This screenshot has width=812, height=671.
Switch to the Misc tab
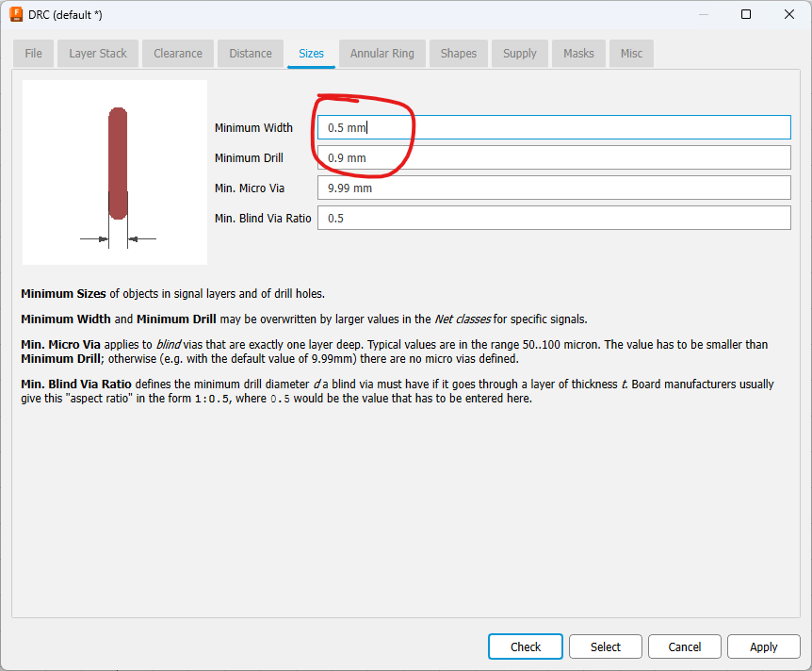coord(631,54)
